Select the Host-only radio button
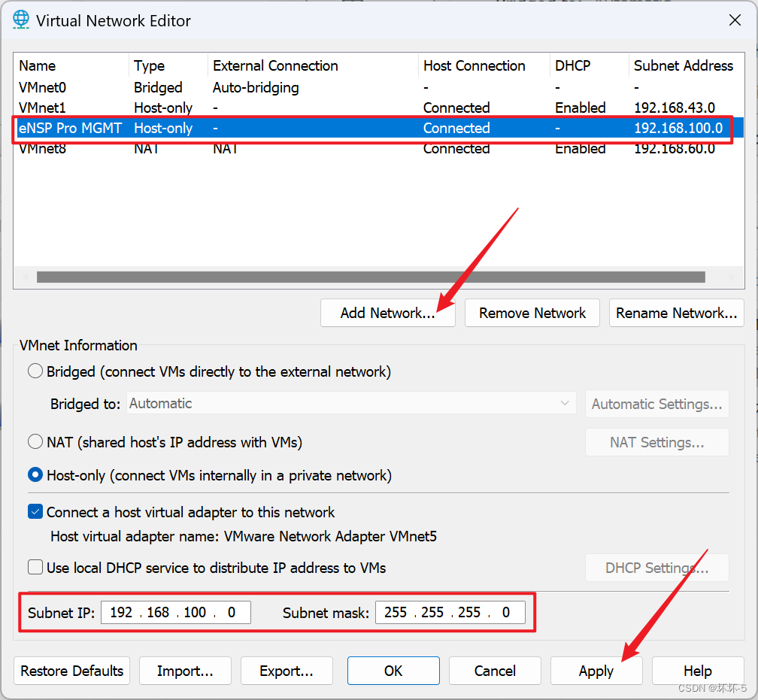Viewport: 758px width, 700px height. point(35,475)
